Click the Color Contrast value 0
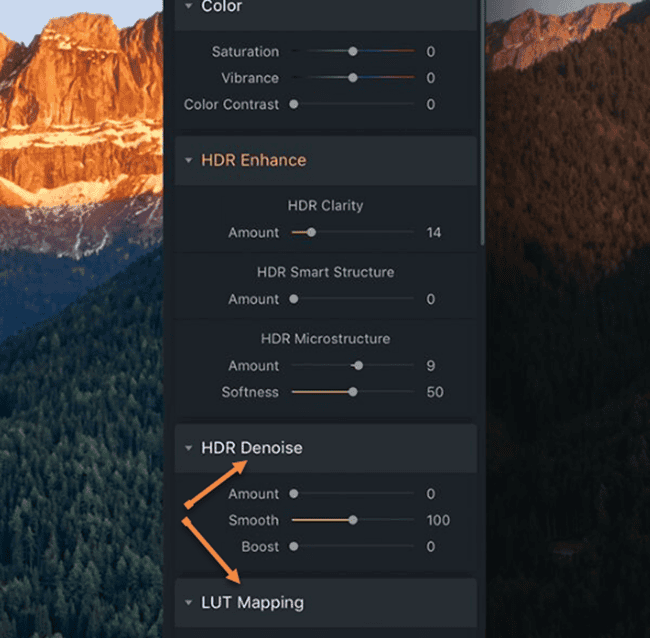This screenshot has width=650, height=638. 431,104
